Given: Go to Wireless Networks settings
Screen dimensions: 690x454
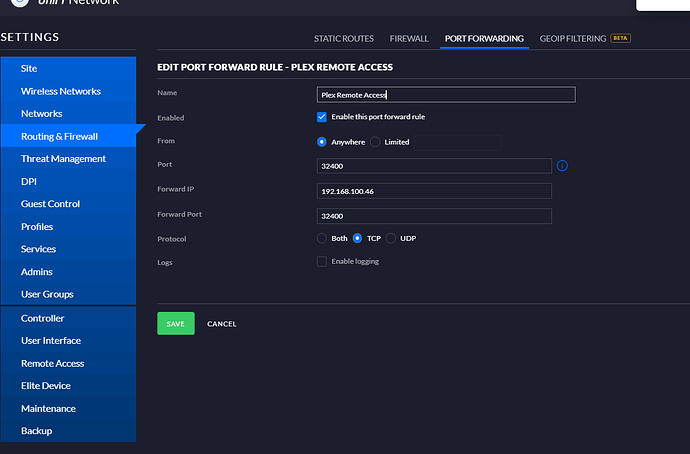Looking at the screenshot, I should tap(68, 91).
